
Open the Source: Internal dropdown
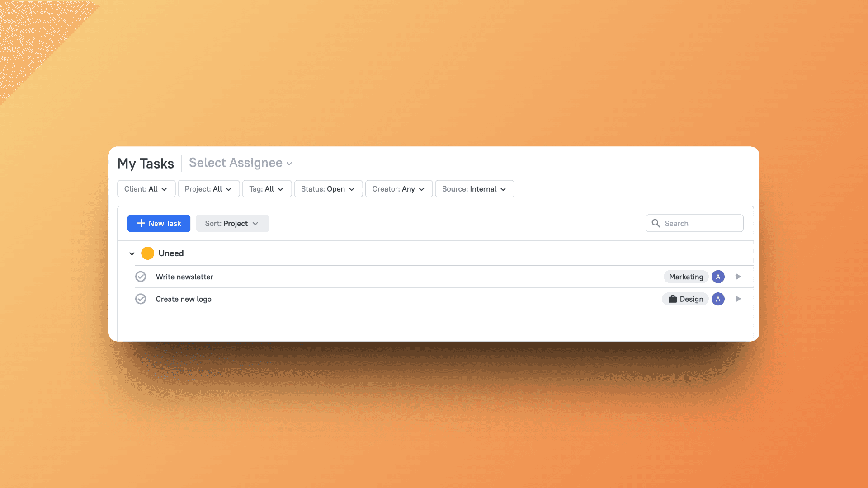(x=474, y=189)
